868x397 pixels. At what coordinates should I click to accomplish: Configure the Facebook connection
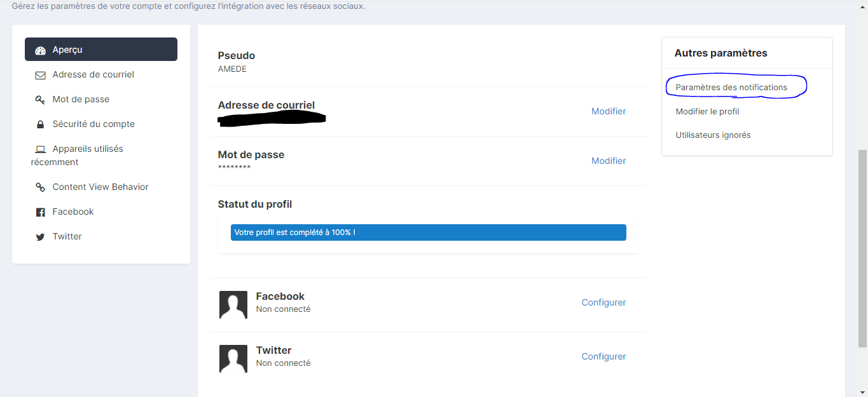pos(603,302)
